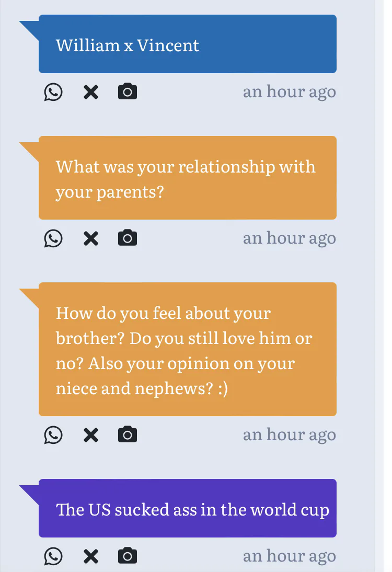Screen dimensions: 392x572
Task: Click the orange brother and nephews bubble
Action: pyautogui.click(x=187, y=350)
